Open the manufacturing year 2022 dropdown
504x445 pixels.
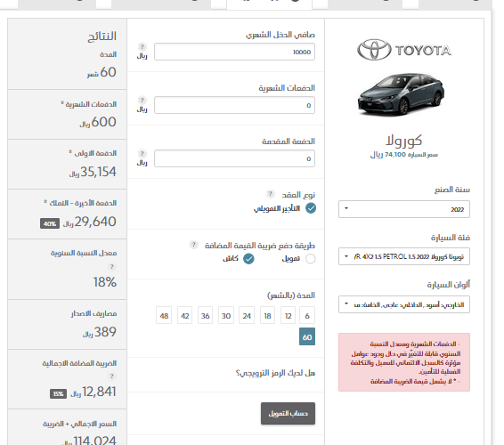point(404,209)
